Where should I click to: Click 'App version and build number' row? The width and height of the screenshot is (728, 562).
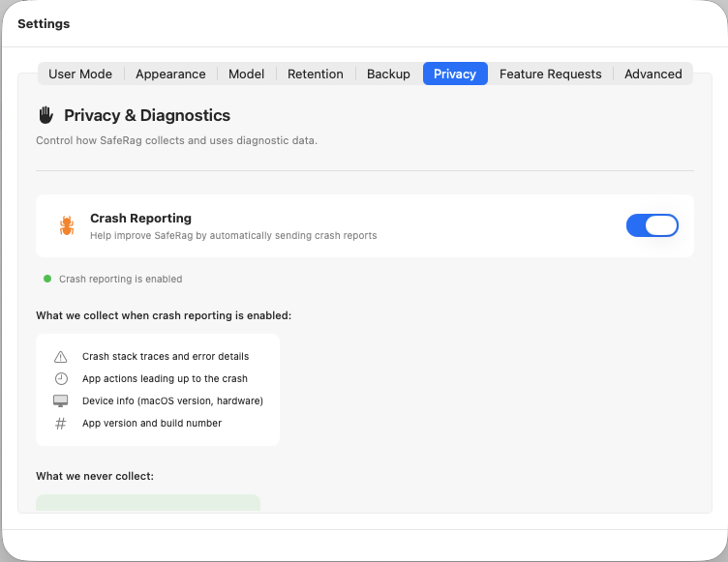[x=152, y=424]
